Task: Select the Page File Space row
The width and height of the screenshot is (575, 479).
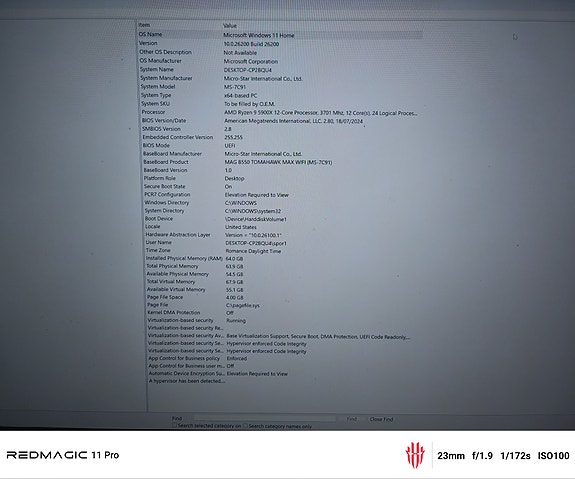Action: (x=195, y=297)
